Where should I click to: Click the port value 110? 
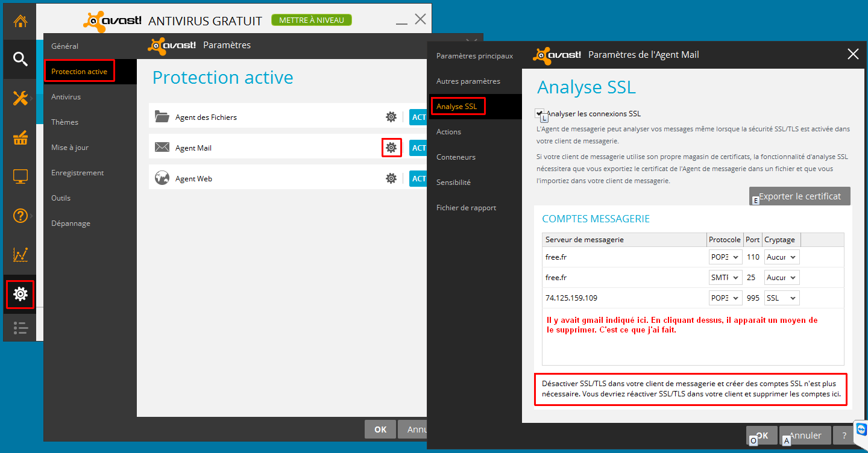pos(753,257)
